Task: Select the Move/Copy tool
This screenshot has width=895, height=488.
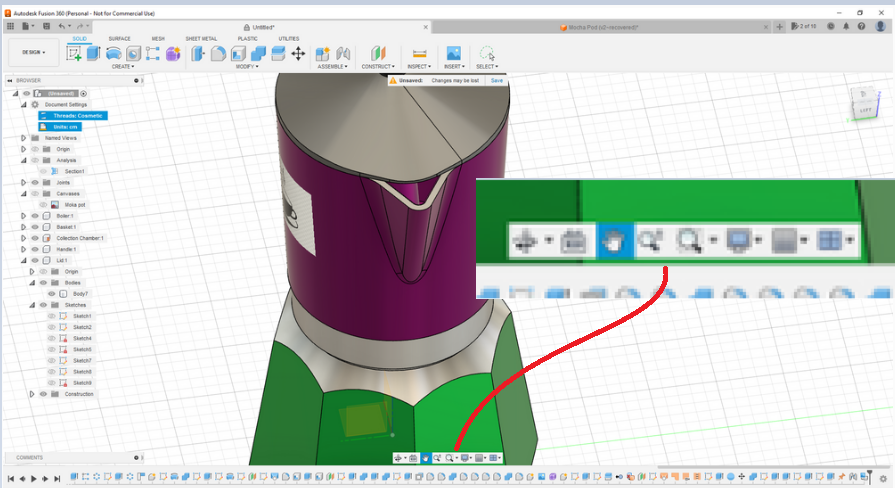Action: 298,54
